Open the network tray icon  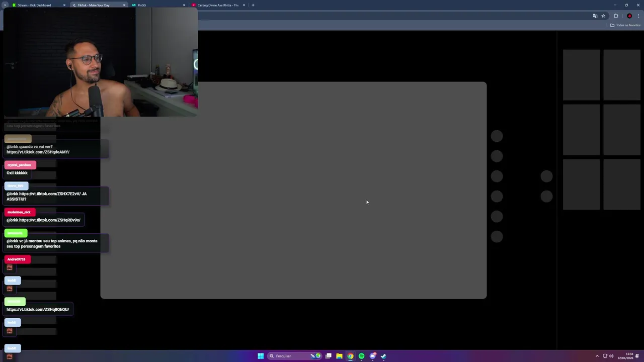click(605, 356)
